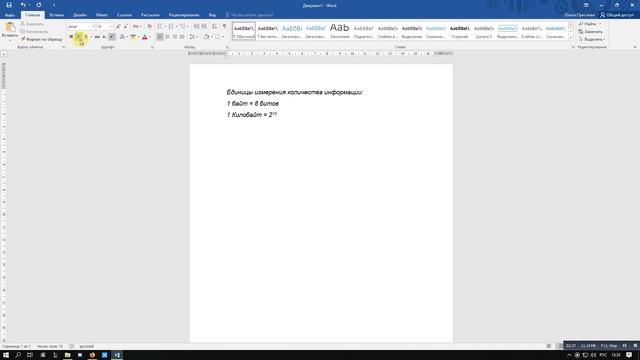
Task: Align text left
Action: pos(160,37)
